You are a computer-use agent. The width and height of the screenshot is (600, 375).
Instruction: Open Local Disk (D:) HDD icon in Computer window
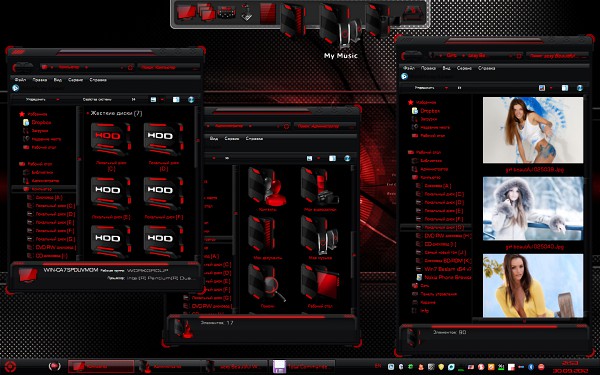click(x=163, y=139)
